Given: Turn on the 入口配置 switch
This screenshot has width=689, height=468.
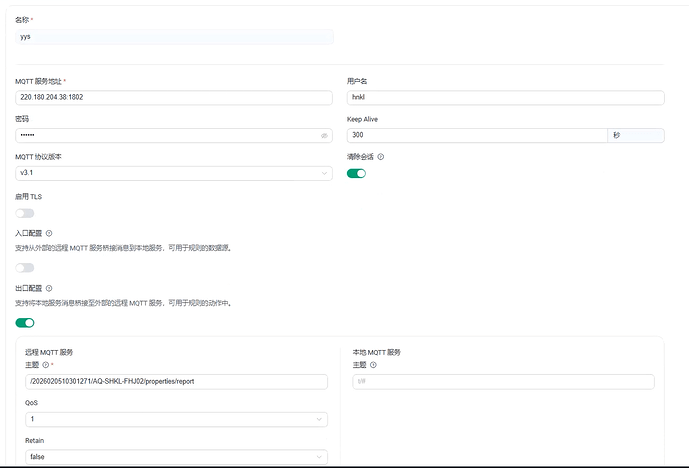Looking at the screenshot, I should pyautogui.click(x=25, y=268).
